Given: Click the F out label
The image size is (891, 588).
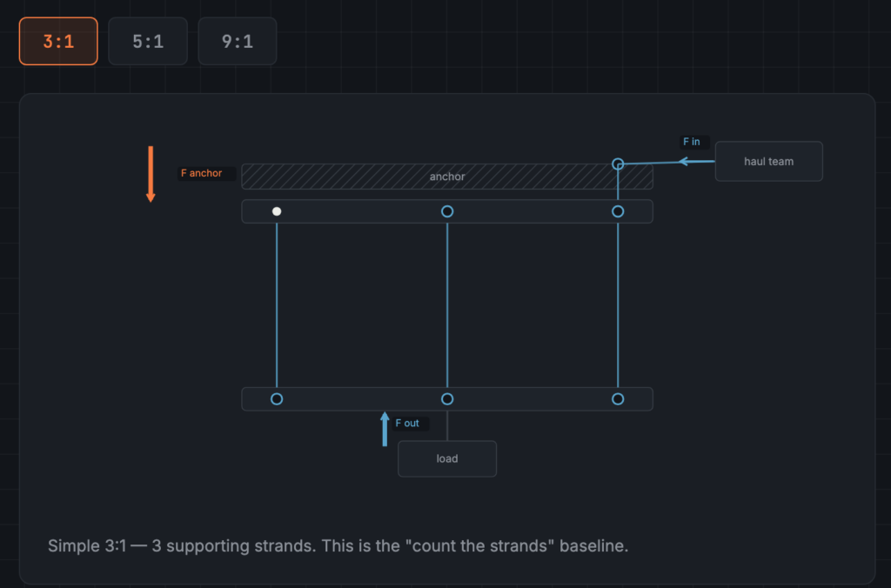Looking at the screenshot, I should click(407, 424).
